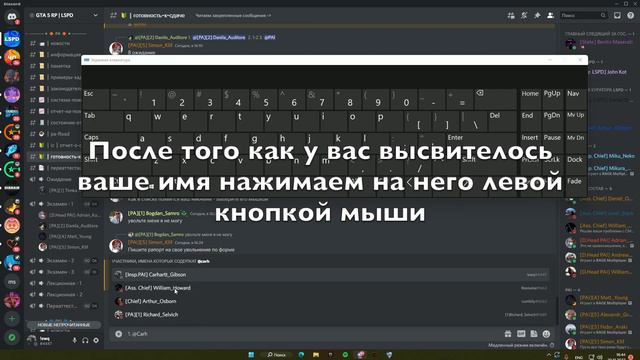Open the 'ms' server icon
This screenshot has width=640, height=360.
12,281
